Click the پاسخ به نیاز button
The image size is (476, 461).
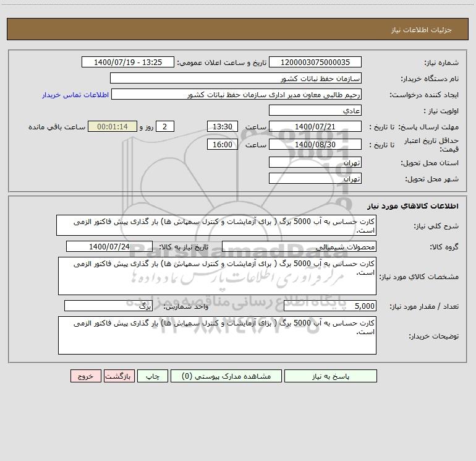pyautogui.click(x=330, y=376)
